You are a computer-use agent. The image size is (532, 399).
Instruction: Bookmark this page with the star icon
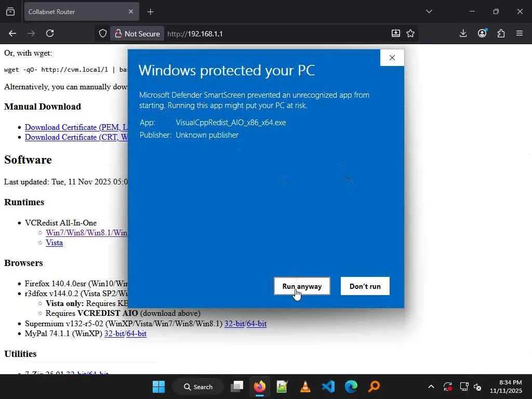tap(410, 33)
